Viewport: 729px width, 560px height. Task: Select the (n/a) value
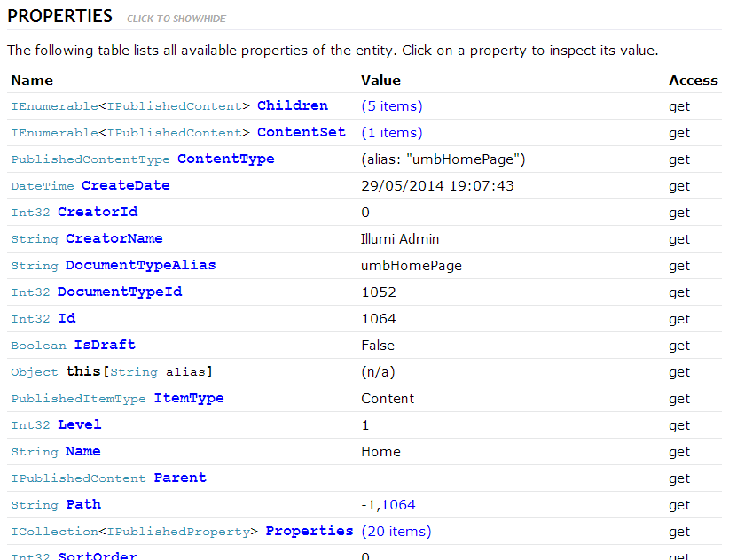point(378,372)
